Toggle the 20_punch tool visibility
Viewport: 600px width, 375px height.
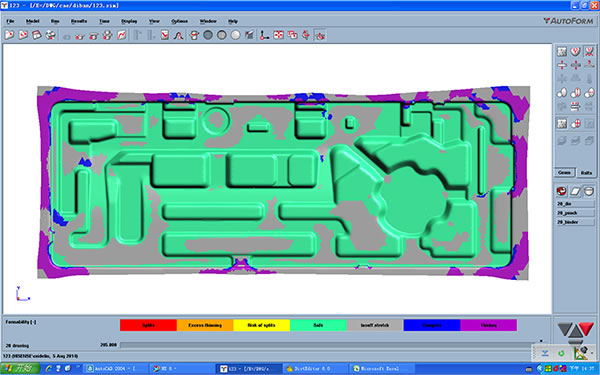(x=575, y=213)
